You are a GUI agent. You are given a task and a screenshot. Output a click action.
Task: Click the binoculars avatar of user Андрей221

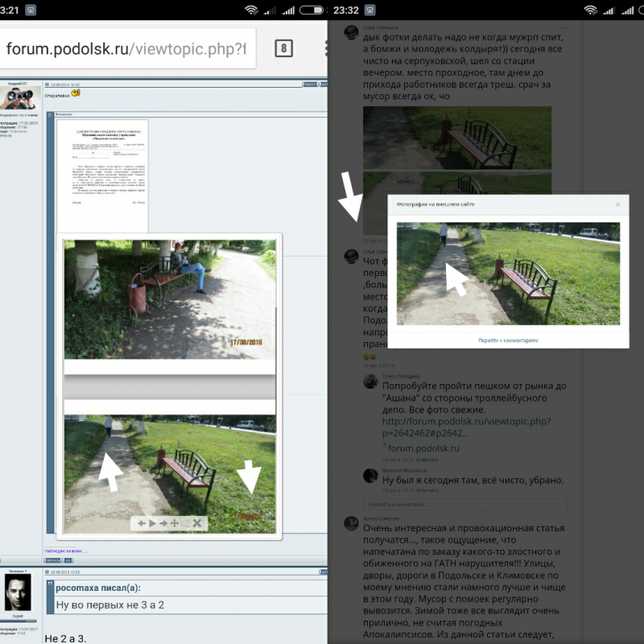[x=20, y=98]
